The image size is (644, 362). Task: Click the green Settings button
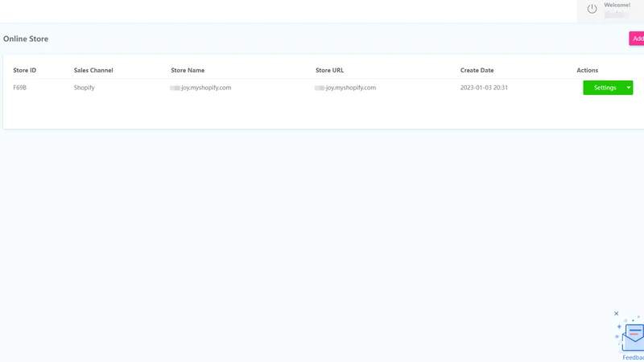point(605,88)
